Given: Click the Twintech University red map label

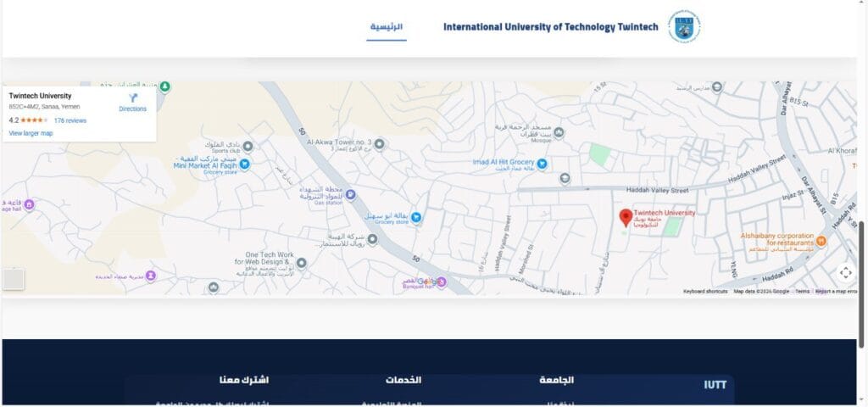Looking at the screenshot, I should point(665,213).
